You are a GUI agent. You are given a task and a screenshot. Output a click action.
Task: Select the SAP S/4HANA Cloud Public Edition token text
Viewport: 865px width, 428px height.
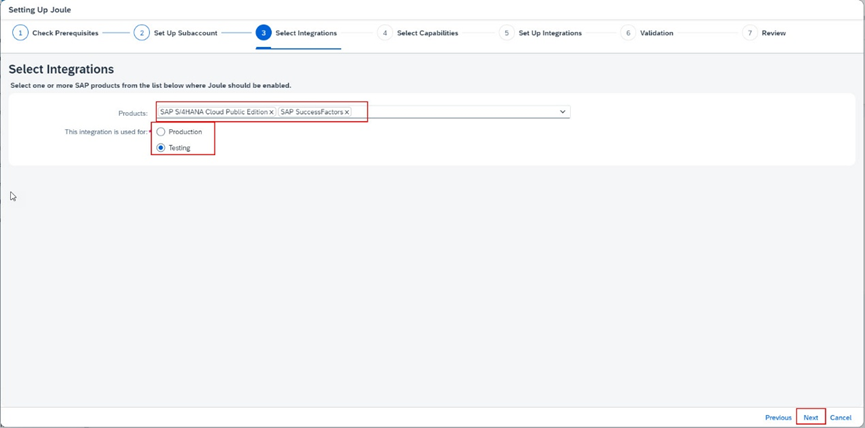tap(213, 112)
